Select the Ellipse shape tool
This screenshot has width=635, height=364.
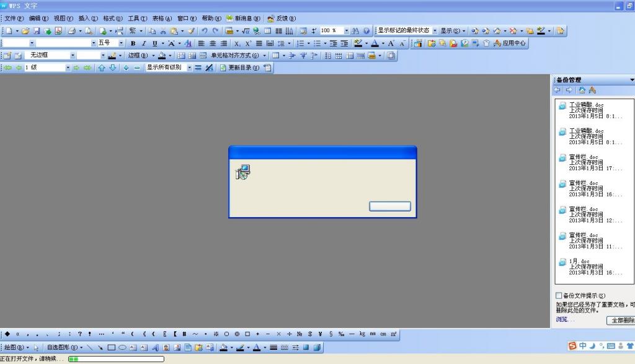(x=122, y=347)
